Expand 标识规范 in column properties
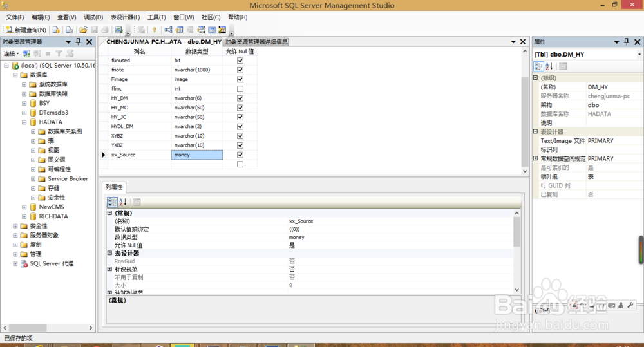Image resolution: width=644 pixels, height=347 pixels. pos(109,269)
